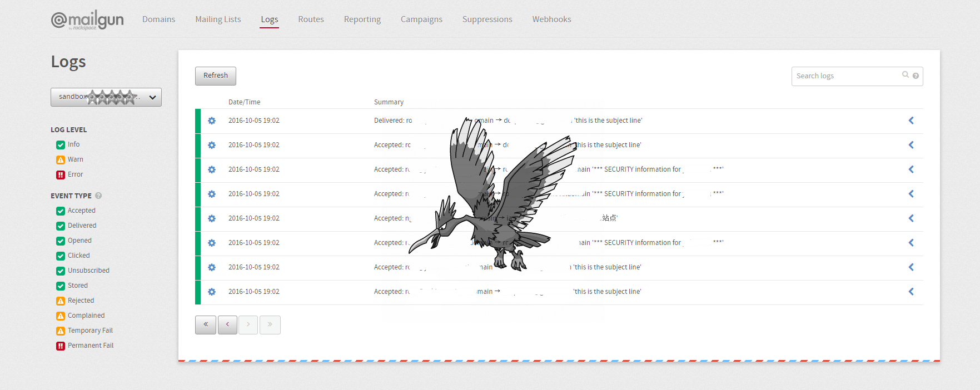Toggle the Info log level checkbox

pos(61,145)
